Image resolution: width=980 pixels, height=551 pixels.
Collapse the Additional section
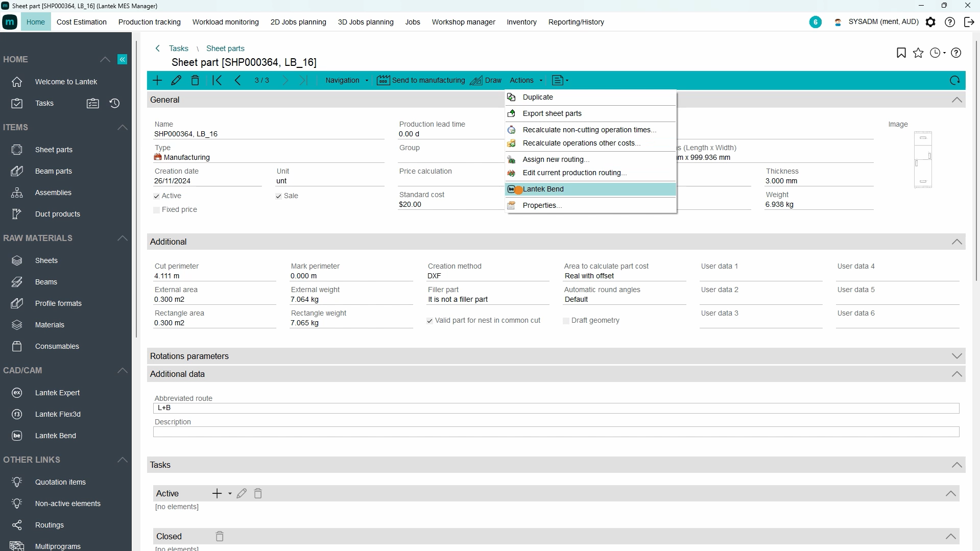(957, 242)
